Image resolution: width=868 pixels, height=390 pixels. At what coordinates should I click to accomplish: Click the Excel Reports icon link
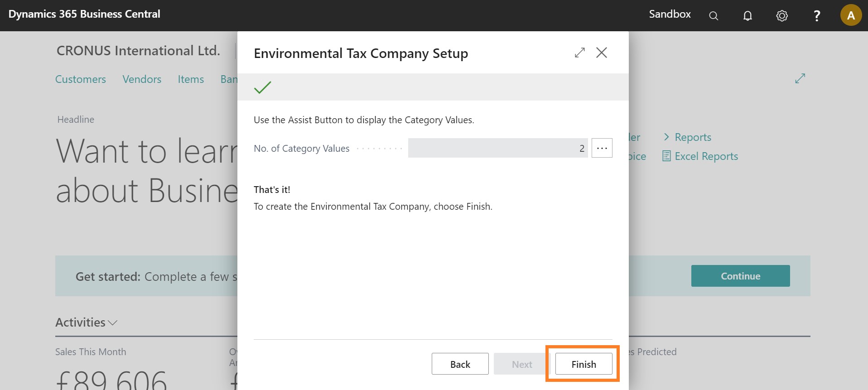700,156
